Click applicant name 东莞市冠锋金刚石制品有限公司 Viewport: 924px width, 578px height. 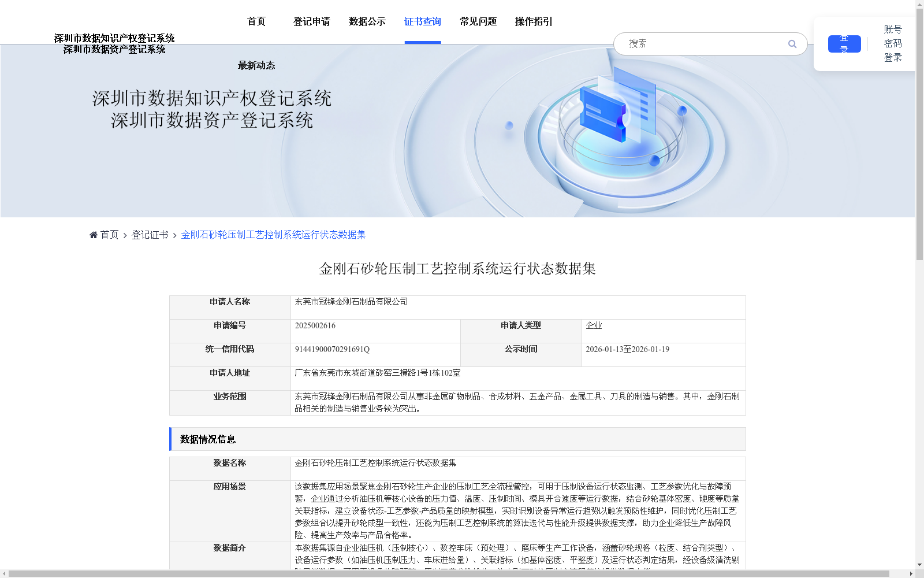point(351,302)
